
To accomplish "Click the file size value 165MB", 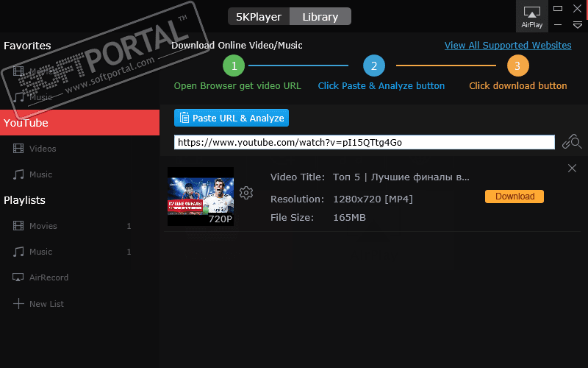I will [x=349, y=218].
